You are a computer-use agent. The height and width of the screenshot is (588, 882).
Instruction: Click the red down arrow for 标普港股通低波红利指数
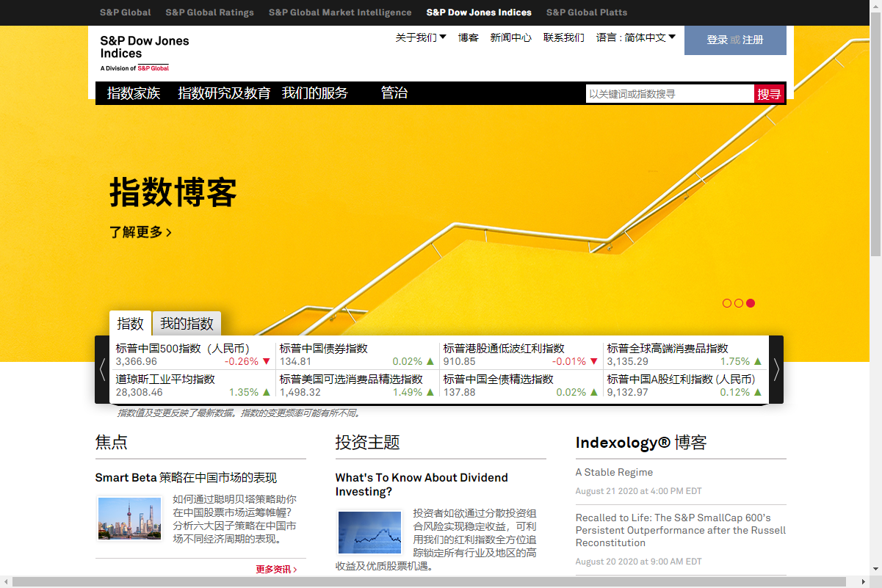(594, 362)
